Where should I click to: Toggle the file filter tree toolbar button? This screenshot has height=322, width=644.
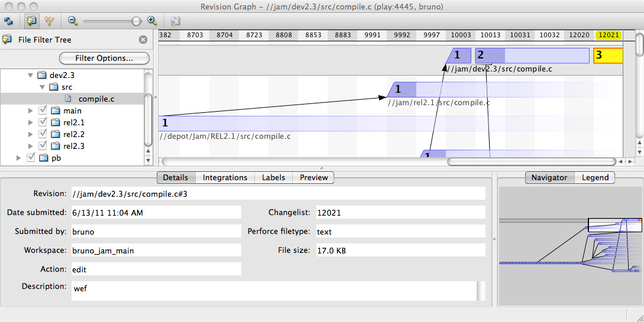(31, 21)
